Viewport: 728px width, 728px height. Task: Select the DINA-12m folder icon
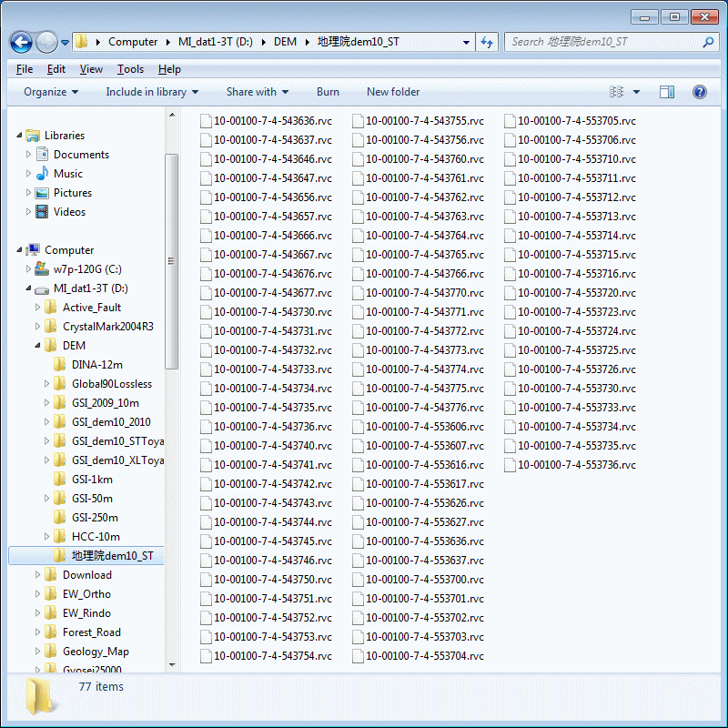pos(59,365)
